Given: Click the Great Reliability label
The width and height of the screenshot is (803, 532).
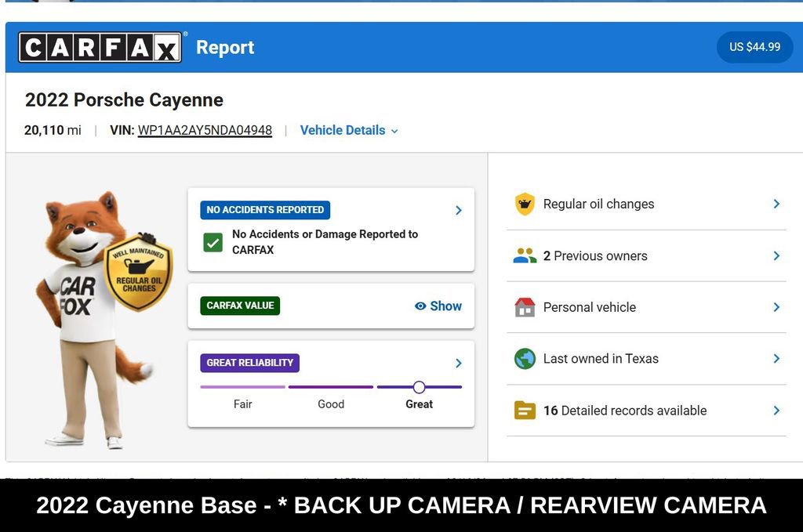Looking at the screenshot, I should tap(249, 363).
